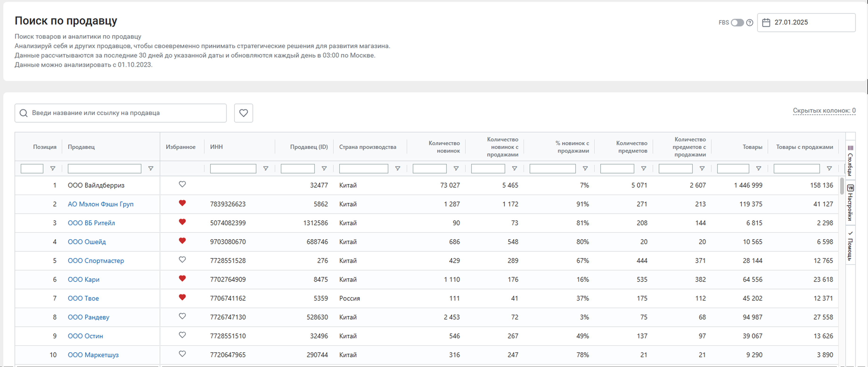Add ООО Маркетшуз to favorites
The image size is (868, 367).
click(x=182, y=354)
